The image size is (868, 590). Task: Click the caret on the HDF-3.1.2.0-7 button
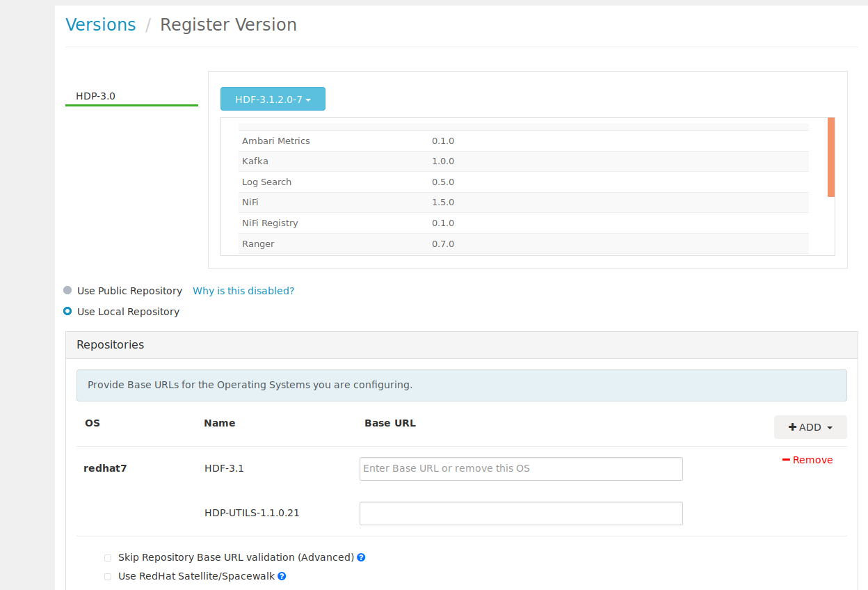coord(309,99)
